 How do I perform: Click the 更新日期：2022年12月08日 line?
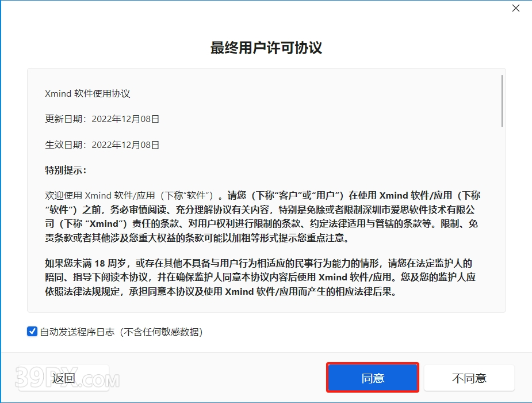[x=102, y=119]
